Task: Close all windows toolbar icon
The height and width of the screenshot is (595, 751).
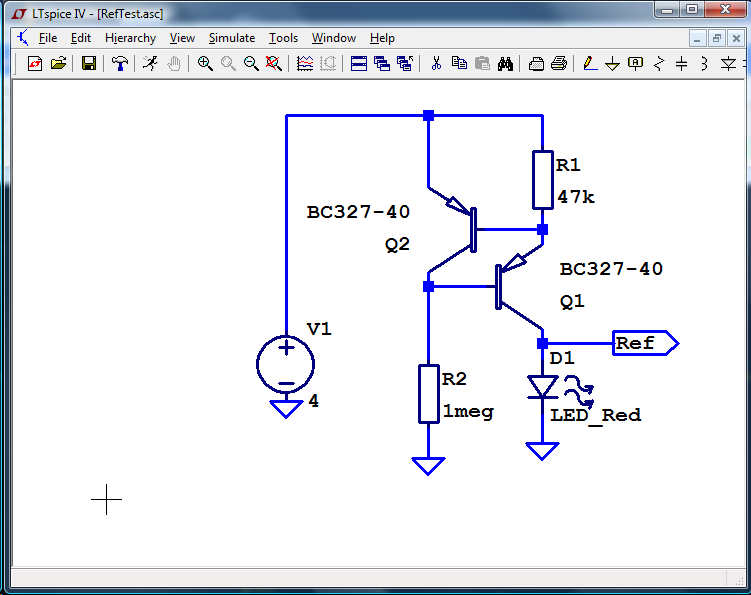Action: 405,63
